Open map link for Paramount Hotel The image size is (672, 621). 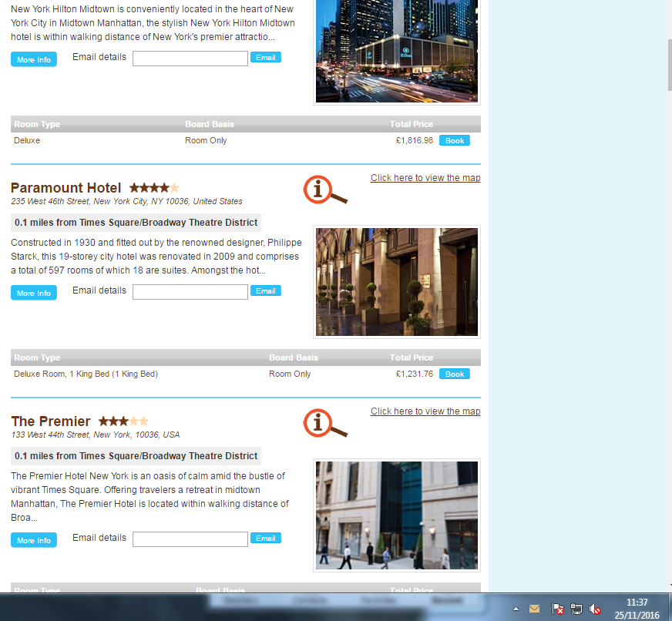coord(425,178)
